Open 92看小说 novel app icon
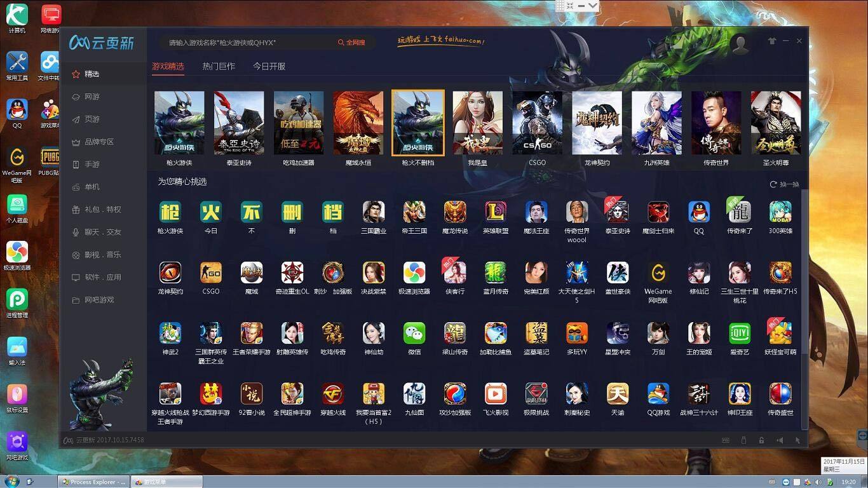 (x=252, y=393)
